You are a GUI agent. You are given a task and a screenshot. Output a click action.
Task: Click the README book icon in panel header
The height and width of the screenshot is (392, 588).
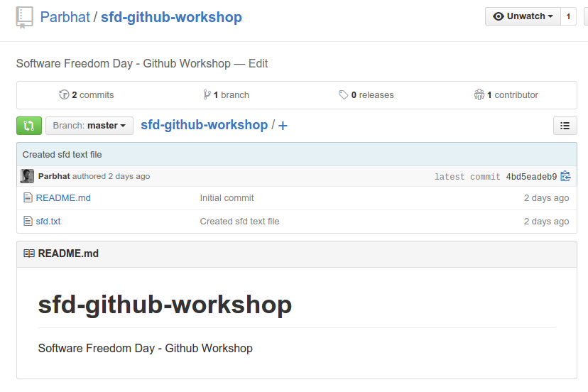[x=29, y=254]
